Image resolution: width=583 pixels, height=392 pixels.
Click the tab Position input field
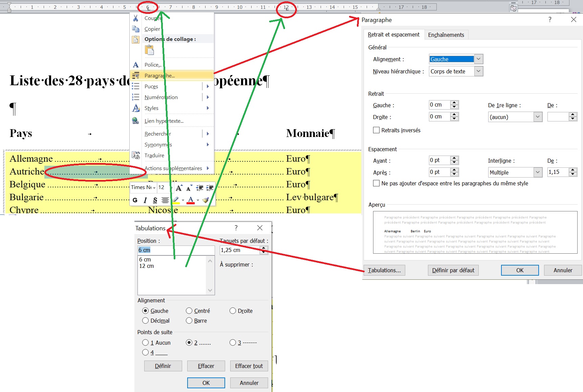[176, 250]
